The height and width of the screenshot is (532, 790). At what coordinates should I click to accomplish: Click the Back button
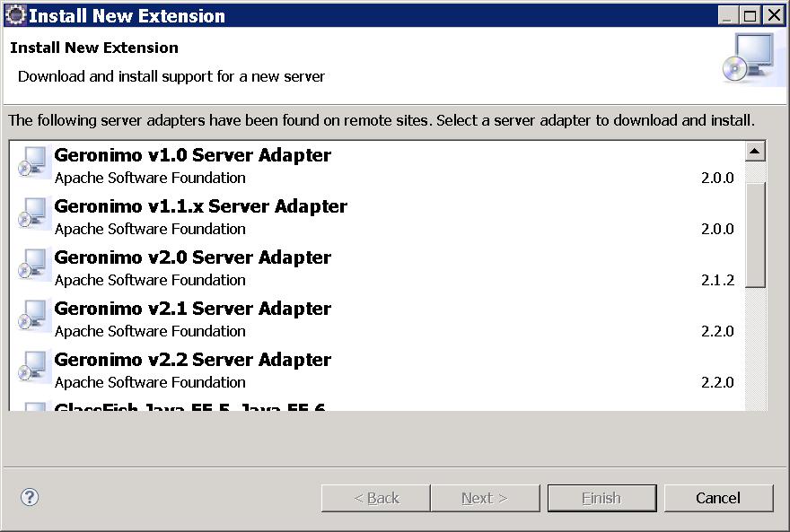click(x=376, y=498)
